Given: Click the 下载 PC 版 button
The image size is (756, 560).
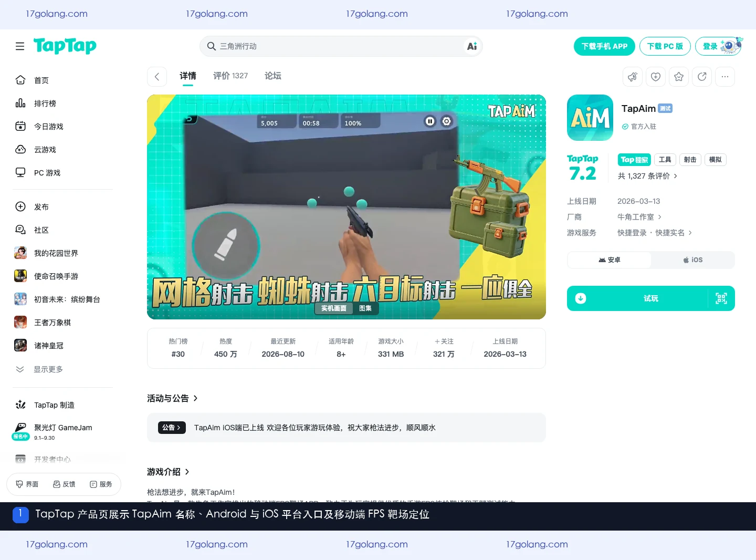Looking at the screenshot, I should 665,46.
